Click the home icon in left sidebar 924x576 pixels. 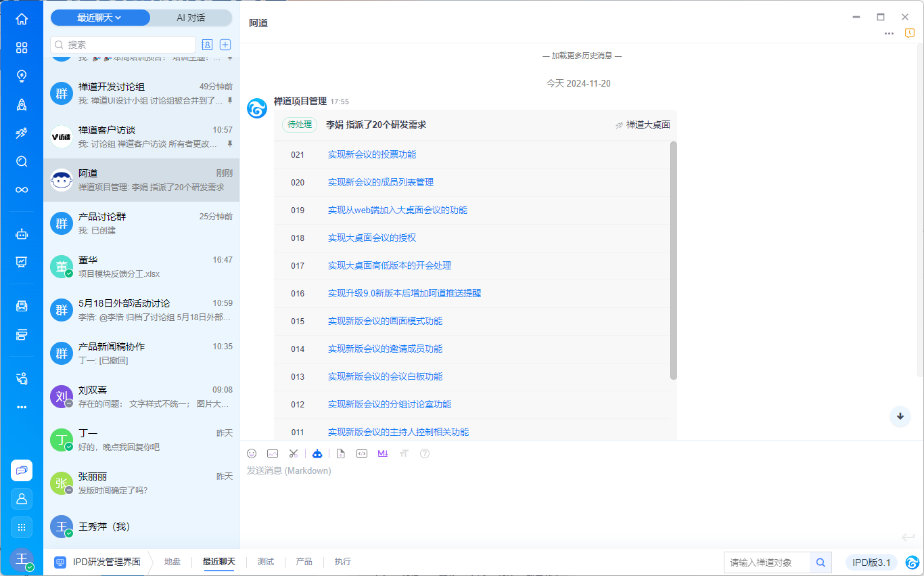(x=22, y=20)
